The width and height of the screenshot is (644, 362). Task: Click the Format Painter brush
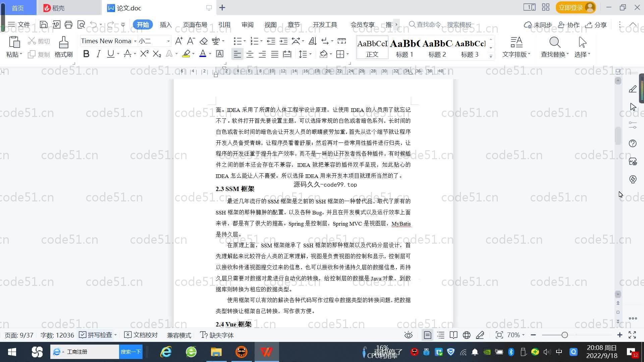click(64, 43)
